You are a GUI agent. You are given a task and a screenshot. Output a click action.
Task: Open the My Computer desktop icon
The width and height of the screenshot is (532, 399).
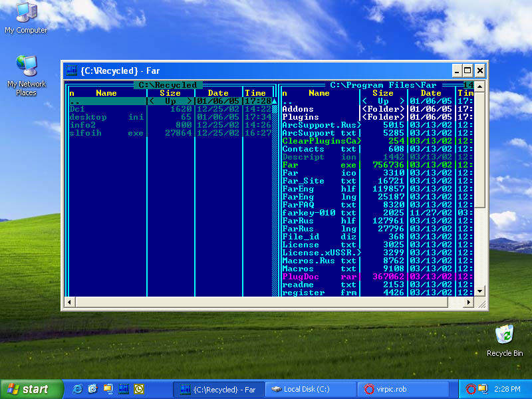pos(26,18)
